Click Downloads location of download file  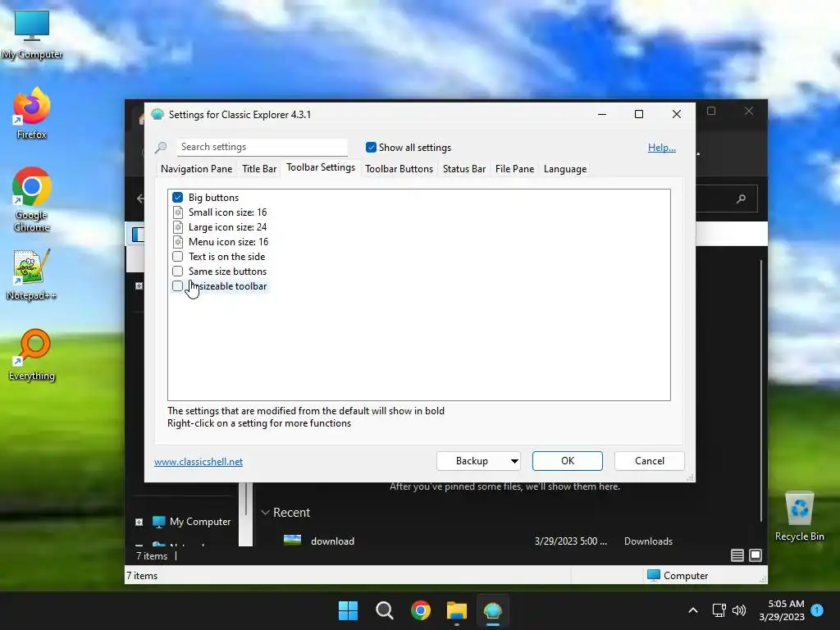tap(648, 541)
